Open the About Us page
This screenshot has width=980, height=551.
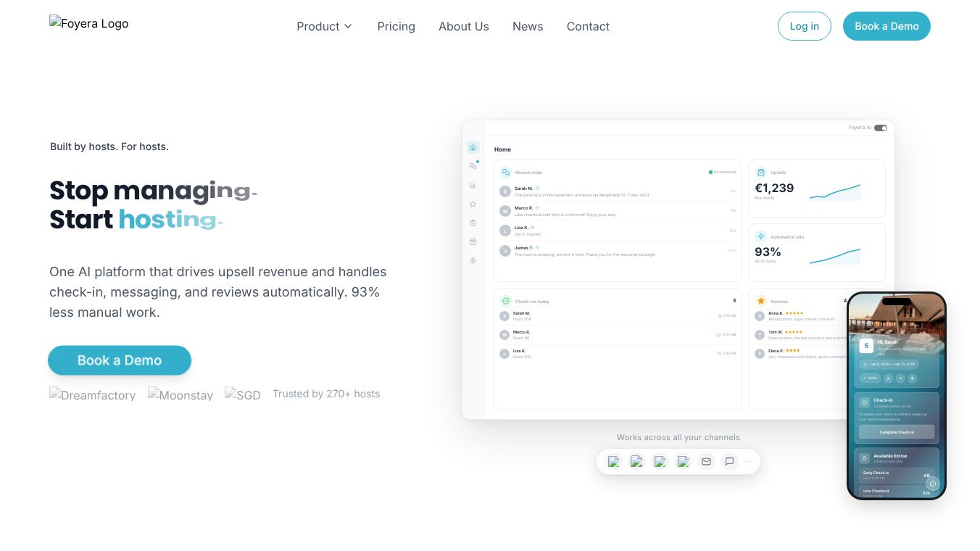pyautogui.click(x=464, y=26)
